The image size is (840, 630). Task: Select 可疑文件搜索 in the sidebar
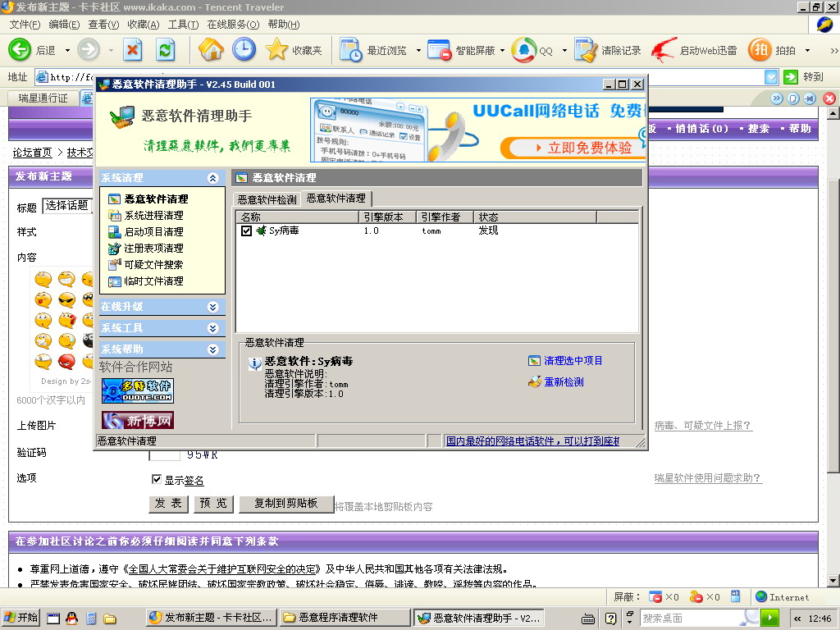point(153,265)
